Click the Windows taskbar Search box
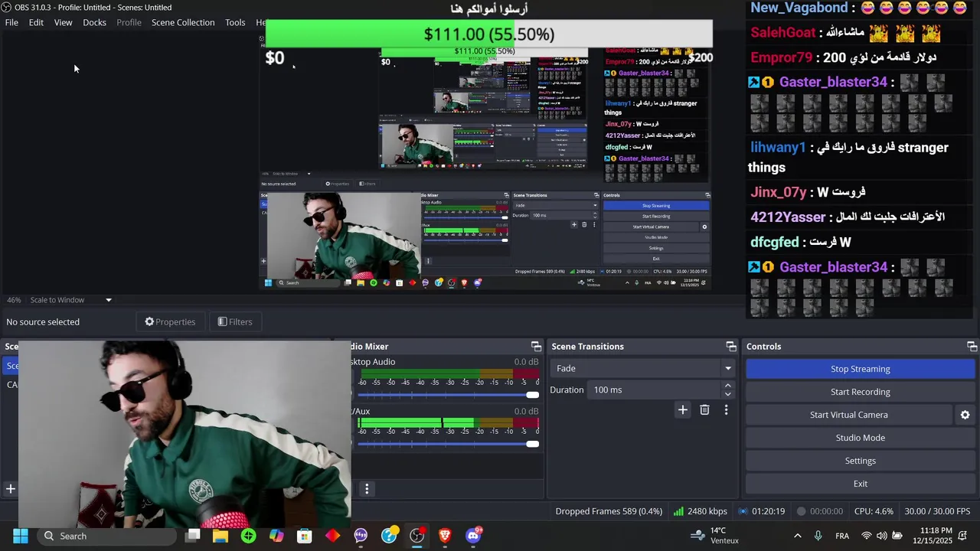 107,536
